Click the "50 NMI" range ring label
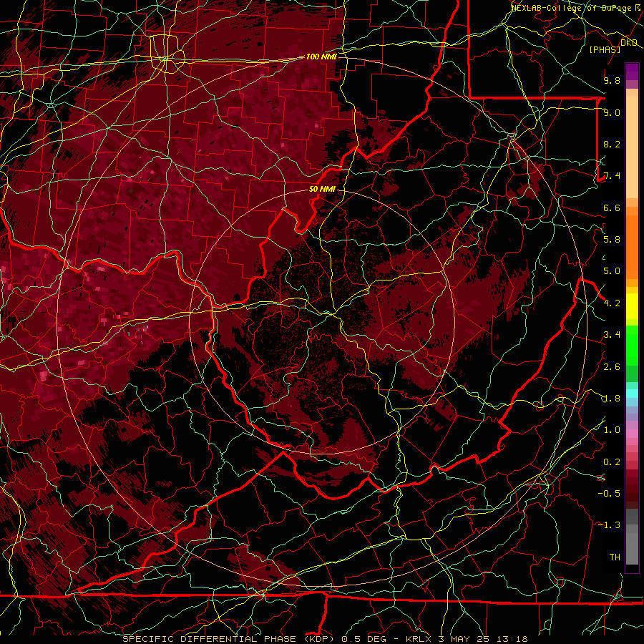 click(x=322, y=189)
